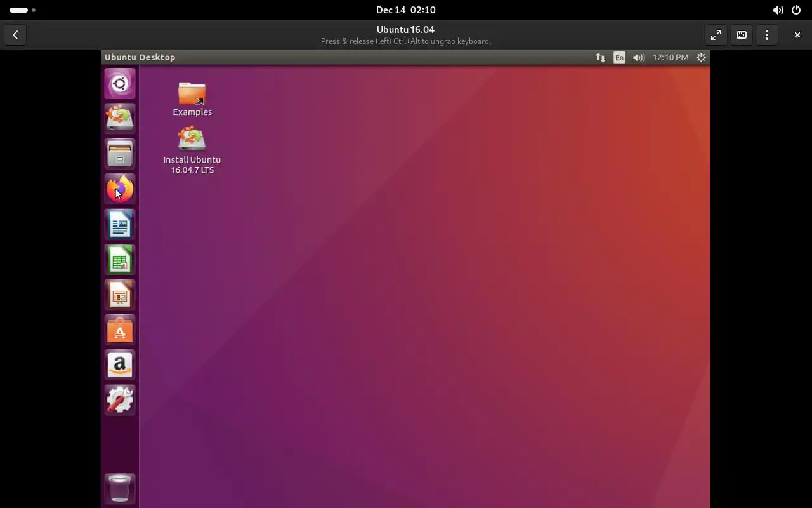This screenshot has width=812, height=508.
Task: Open the three-dot viewer menu
Action: click(767, 35)
